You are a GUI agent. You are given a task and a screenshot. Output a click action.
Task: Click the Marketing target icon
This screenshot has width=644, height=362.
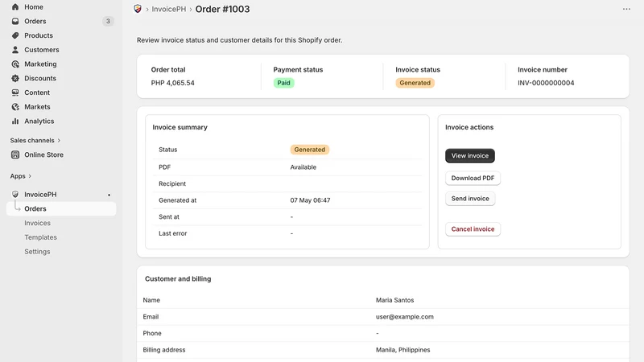click(15, 64)
